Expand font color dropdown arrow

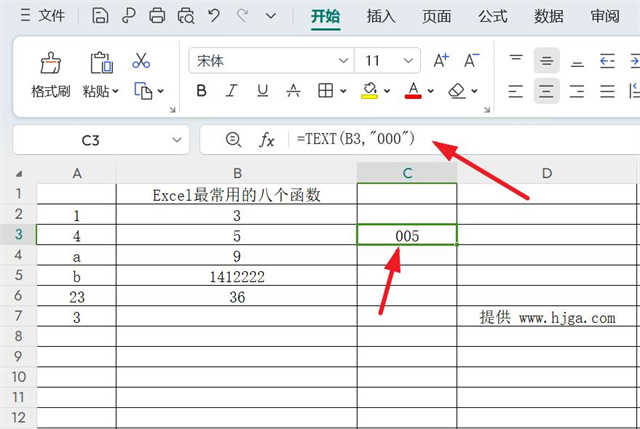(431, 91)
